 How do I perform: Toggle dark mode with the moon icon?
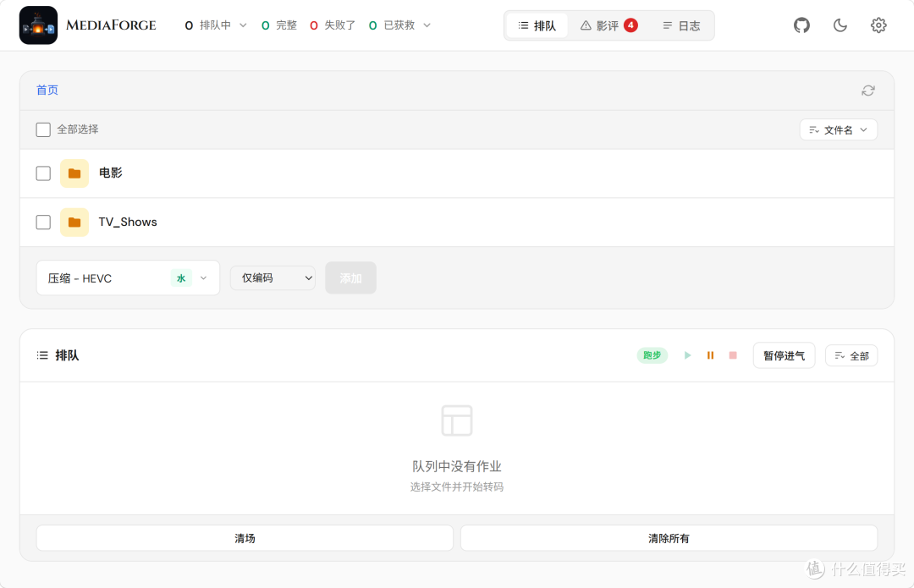(840, 25)
